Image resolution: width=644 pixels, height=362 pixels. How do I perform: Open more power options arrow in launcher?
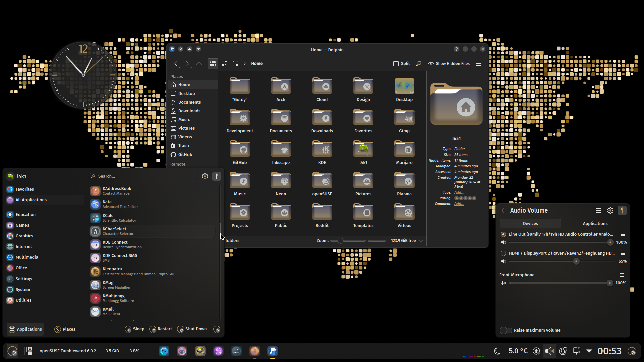[217, 329]
